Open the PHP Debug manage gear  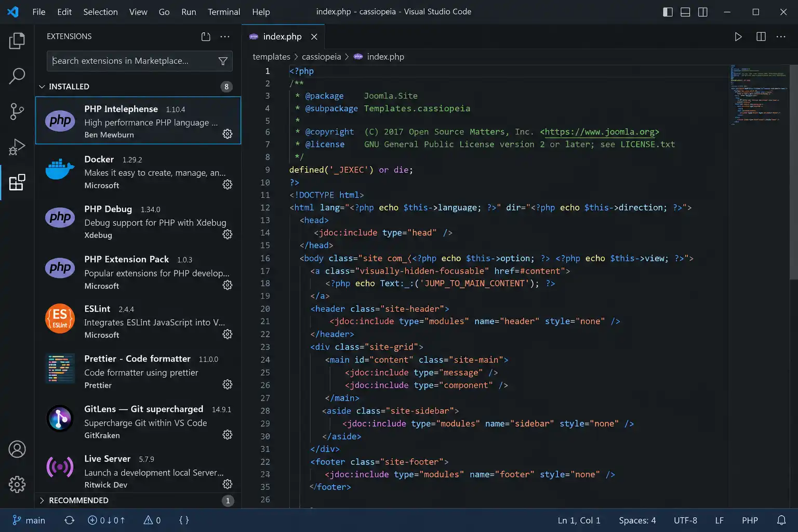click(228, 234)
